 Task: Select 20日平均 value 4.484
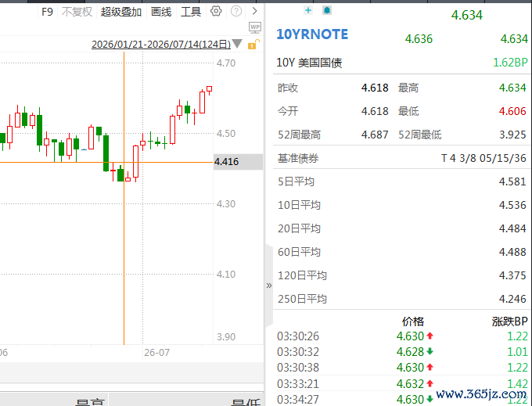coord(512,228)
